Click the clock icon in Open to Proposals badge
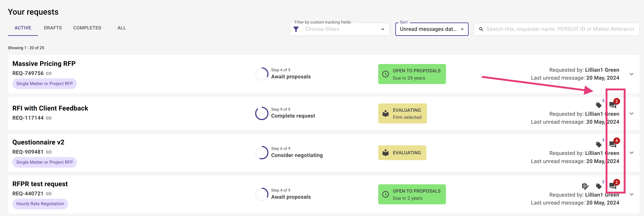 pos(386,74)
